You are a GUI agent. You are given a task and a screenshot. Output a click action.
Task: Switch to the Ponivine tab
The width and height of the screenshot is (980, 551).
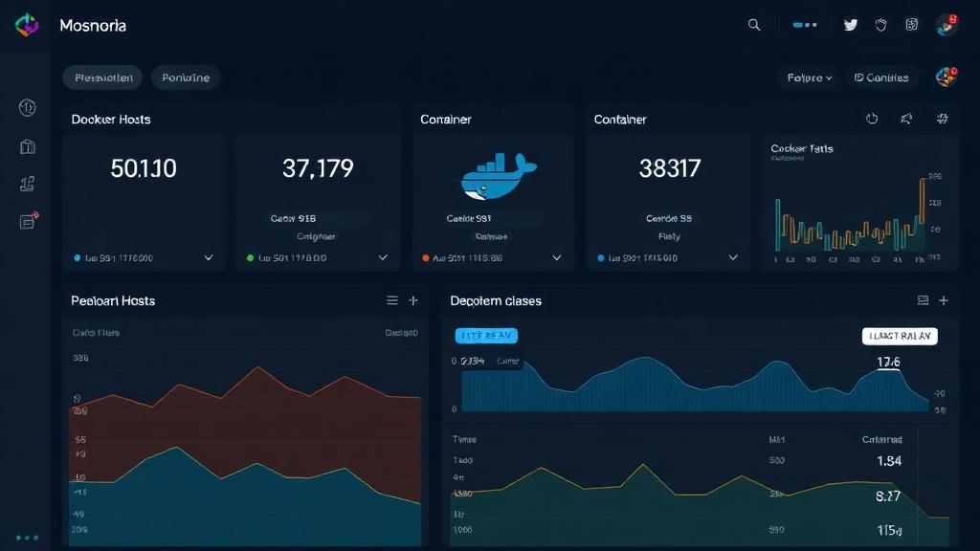(x=185, y=77)
